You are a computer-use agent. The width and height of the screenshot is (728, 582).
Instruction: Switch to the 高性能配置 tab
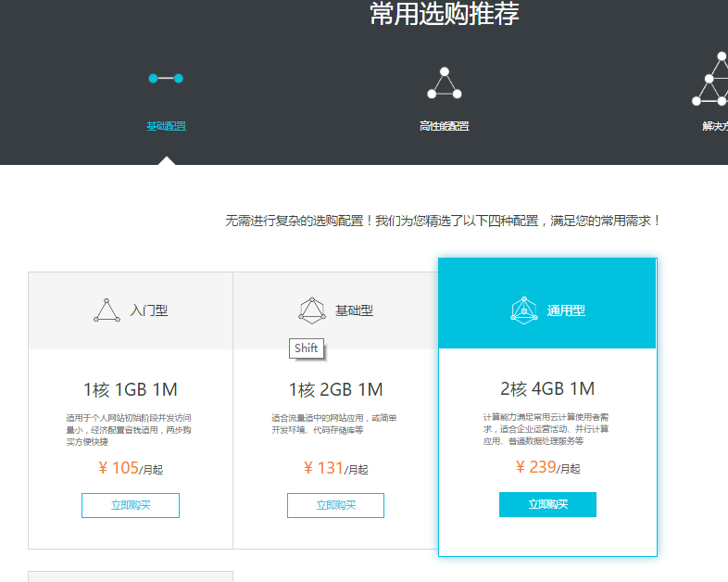445,126
